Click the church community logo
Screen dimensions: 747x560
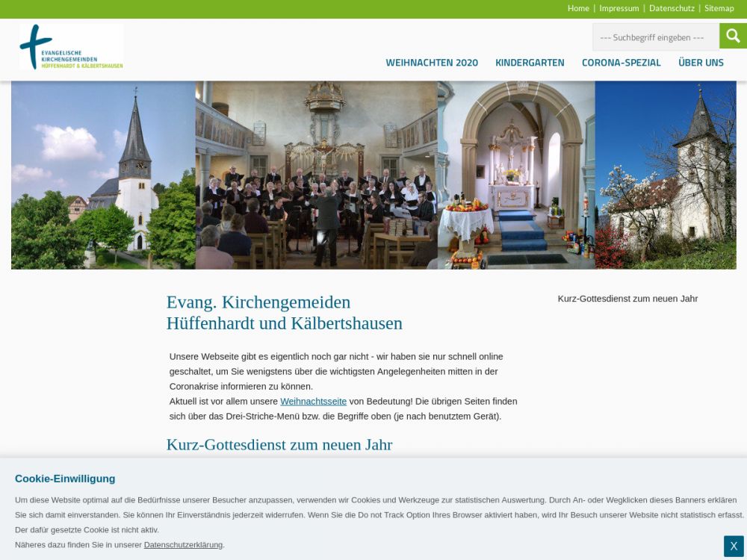(72, 47)
